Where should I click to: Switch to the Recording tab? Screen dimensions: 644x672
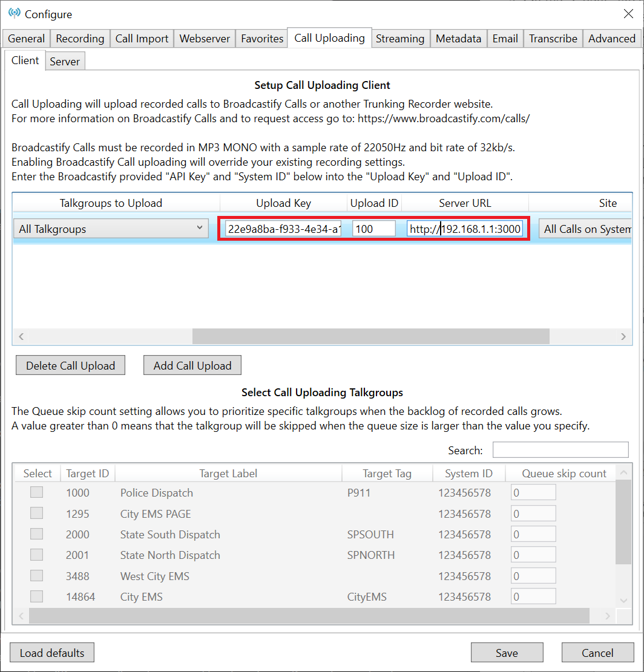(x=80, y=39)
